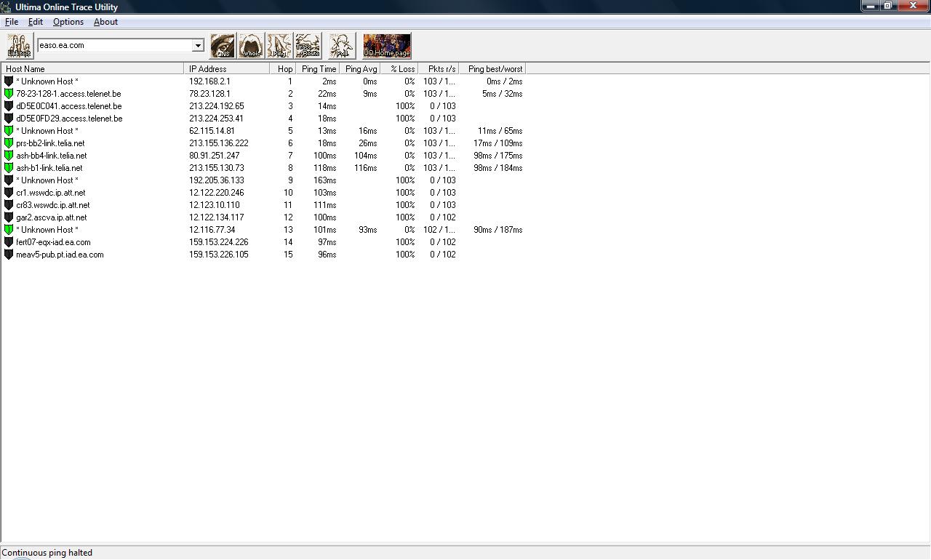Click green shield icon of prs-bb2-link.telia.net
Screen dimensions: 931x560
9,143
